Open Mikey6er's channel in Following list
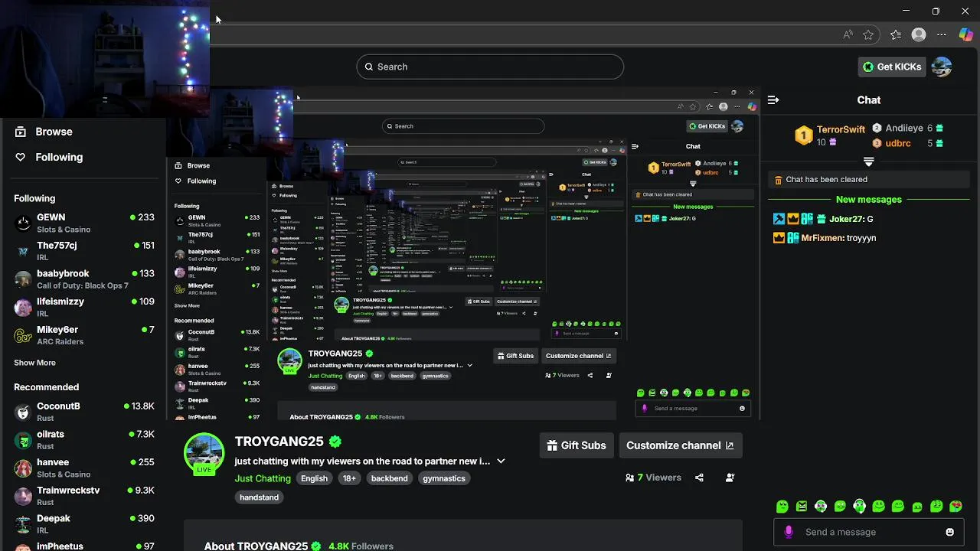This screenshot has height=551, width=980. (x=84, y=335)
